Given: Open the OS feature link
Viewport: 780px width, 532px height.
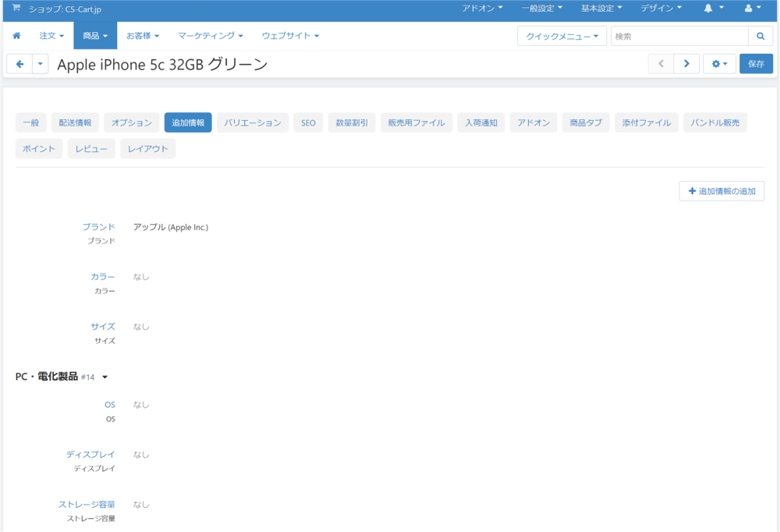Looking at the screenshot, I should [110, 405].
